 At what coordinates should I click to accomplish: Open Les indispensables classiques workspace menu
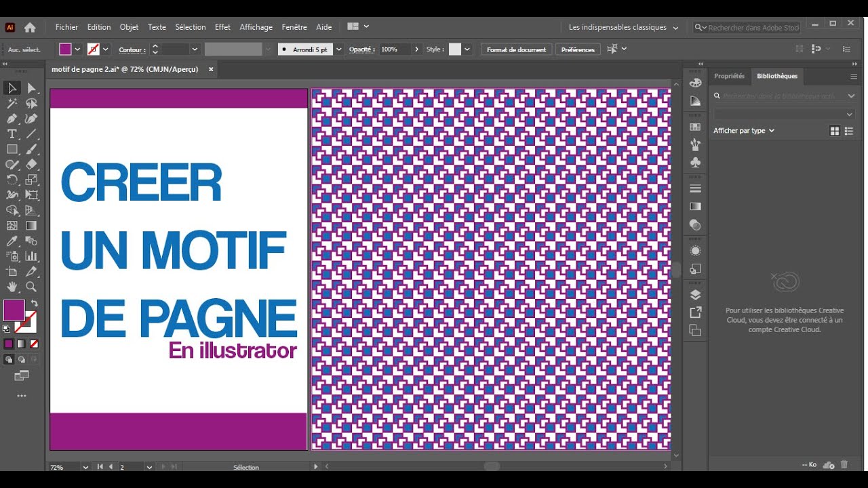(623, 27)
